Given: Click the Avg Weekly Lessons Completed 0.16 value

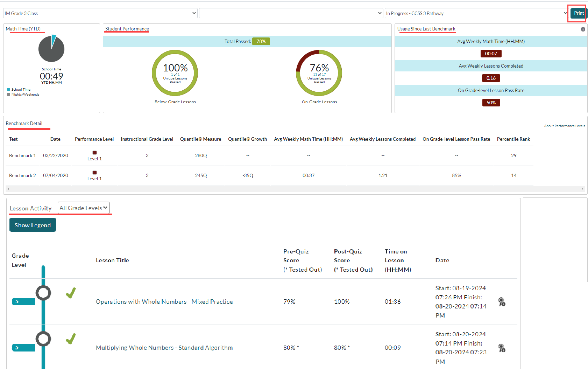Looking at the screenshot, I should point(491,78).
